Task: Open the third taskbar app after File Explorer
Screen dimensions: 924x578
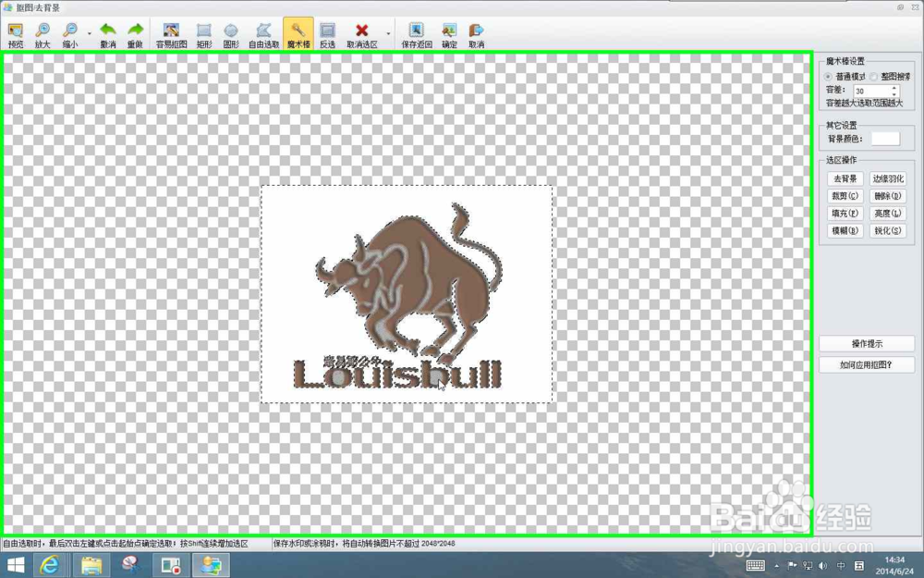Action: tap(131, 565)
